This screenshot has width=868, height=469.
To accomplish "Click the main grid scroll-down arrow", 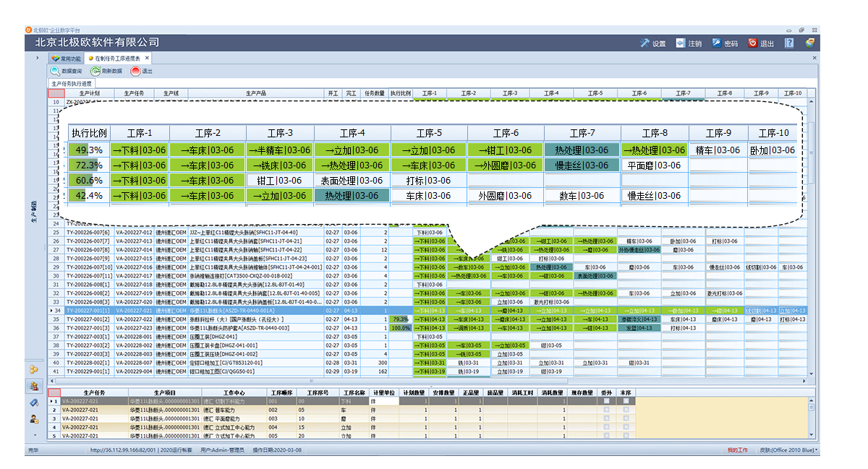I will [812, 374].
